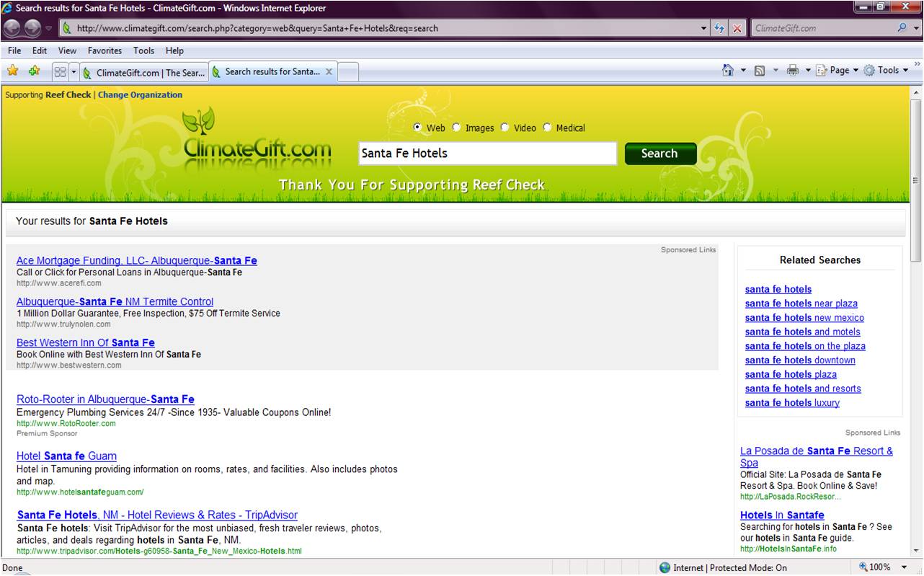Open the Home button dropdown arrow
The width and height of the screenshot is (924, 576).
[x=743, y=71]
